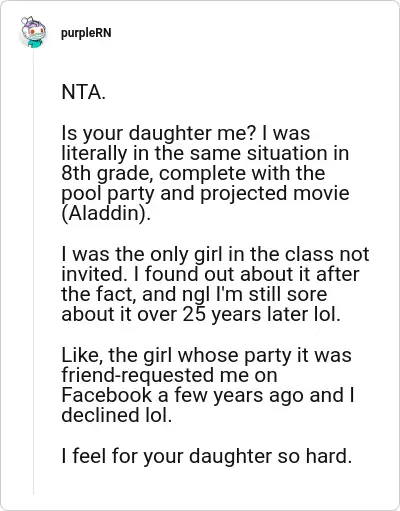Click the words 'same situation' in the comment

(x=253, y=153)
